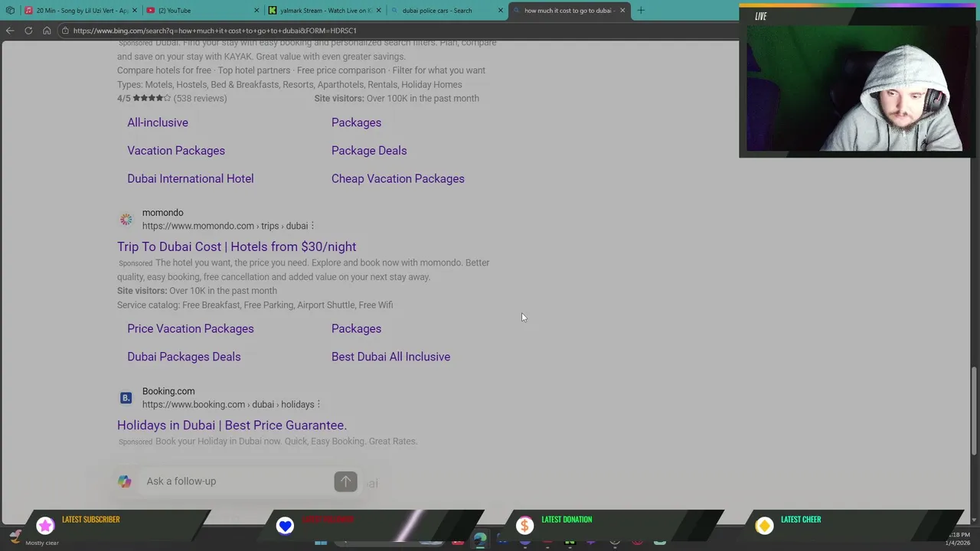This screenshot has width=980, height=551.
Task: Open Booking.com ad options three-dot menu
Action: [318, 404]
